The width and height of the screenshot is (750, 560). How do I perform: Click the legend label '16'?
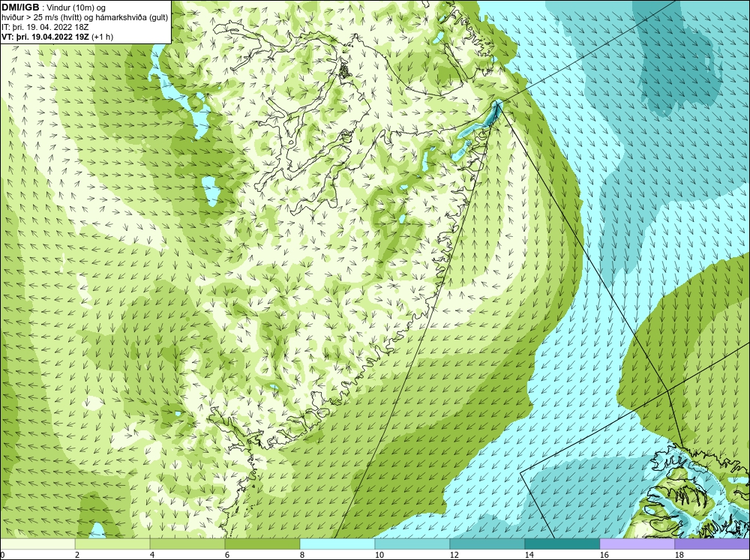pyautogui.click(x=604, y=555)
